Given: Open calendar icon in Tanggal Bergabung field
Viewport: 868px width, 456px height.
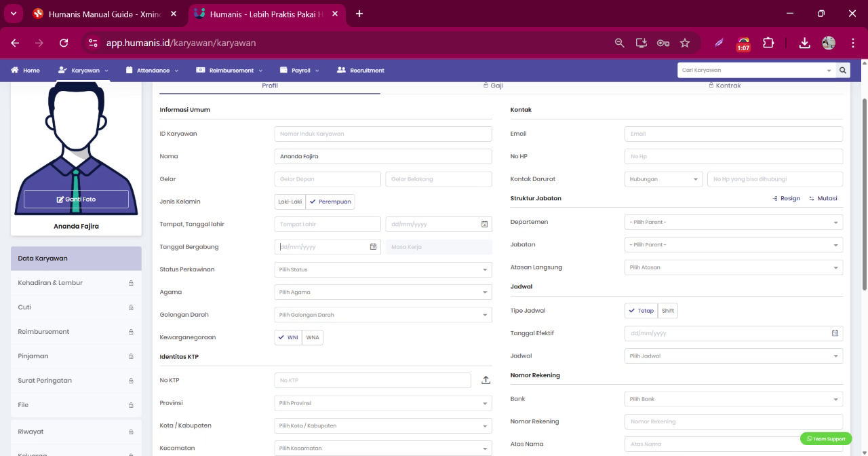Looking at the screenshot, I should point(373,247).
